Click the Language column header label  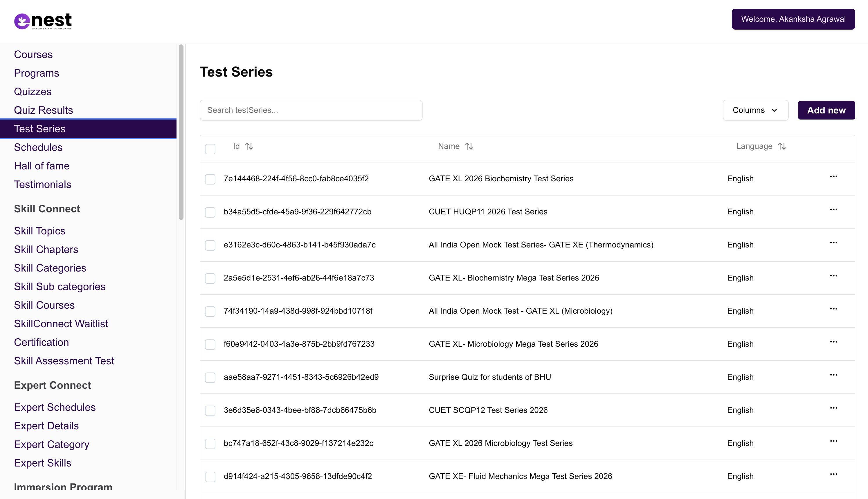point(754,146)
